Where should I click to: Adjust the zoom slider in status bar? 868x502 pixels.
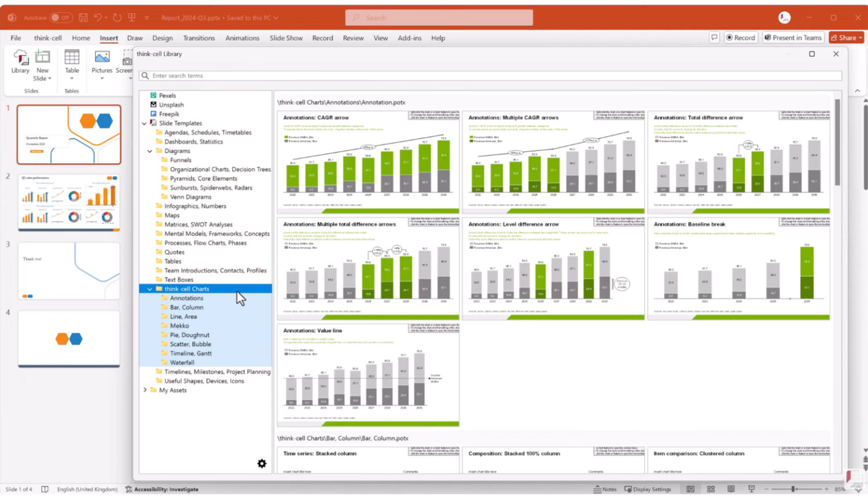coord(794,489)
